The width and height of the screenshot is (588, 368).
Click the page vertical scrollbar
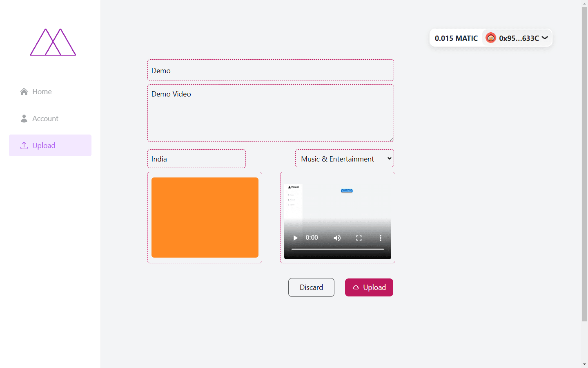[584, 164]
